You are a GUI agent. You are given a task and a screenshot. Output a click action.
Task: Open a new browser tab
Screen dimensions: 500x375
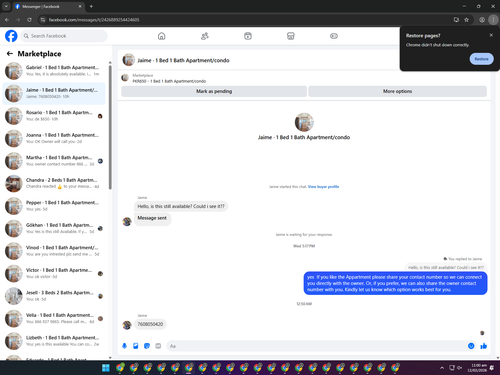point(91,6)
